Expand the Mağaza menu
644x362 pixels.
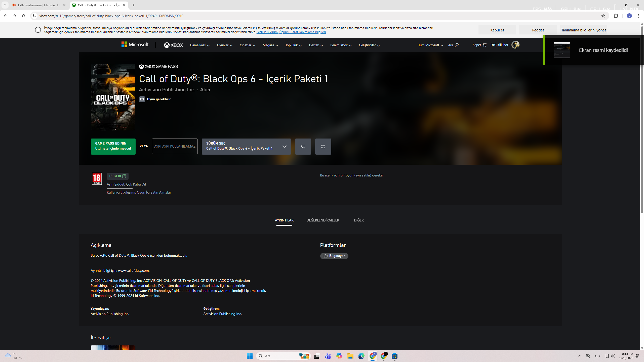point(270,45)
